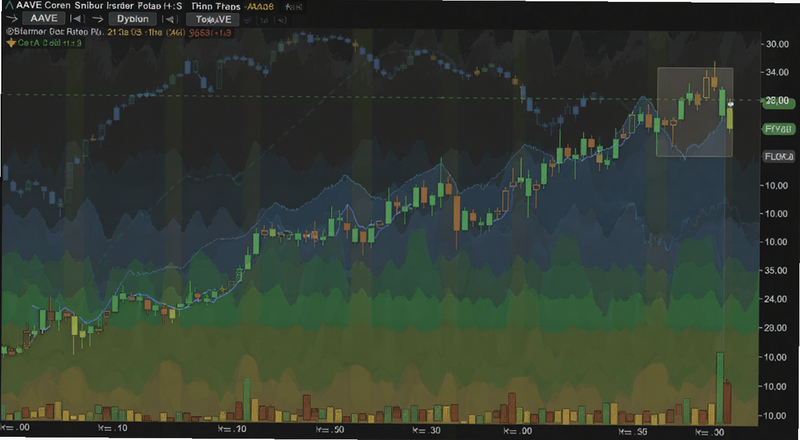
Task: Click the arrow icon before the Dyplon button
Action: coord(99,19)
